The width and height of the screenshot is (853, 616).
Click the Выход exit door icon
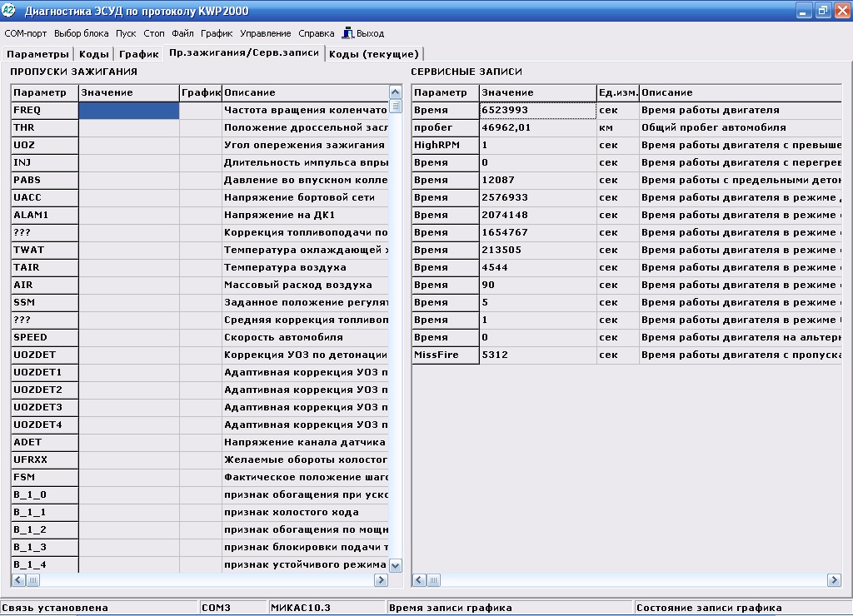pyautogui.click(x=347, y=33)
